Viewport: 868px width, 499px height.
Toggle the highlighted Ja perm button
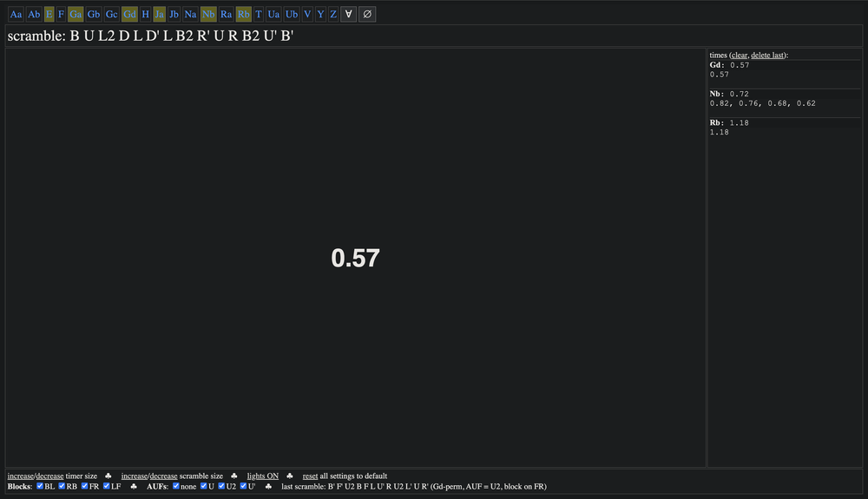(x=159, y=14)
